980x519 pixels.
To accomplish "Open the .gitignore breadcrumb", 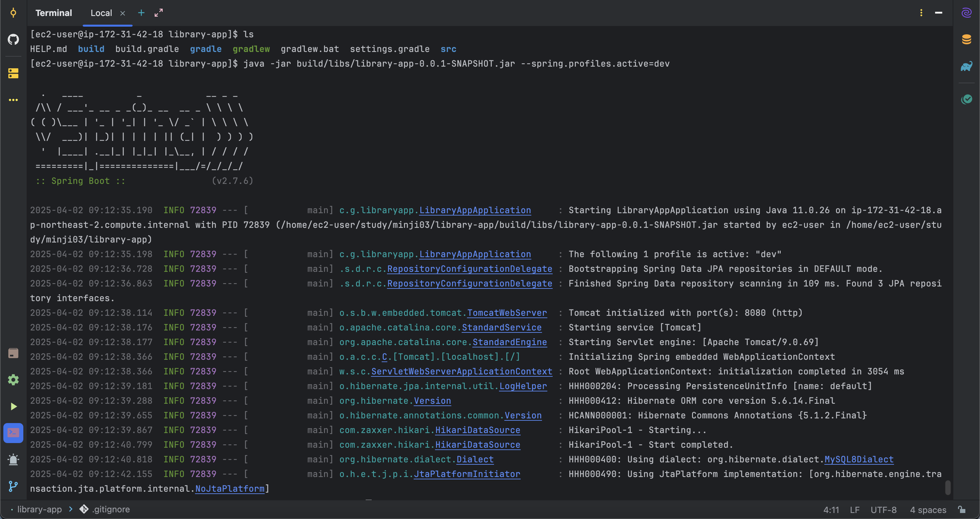I will pyautogui.click(x=105, y=509).
